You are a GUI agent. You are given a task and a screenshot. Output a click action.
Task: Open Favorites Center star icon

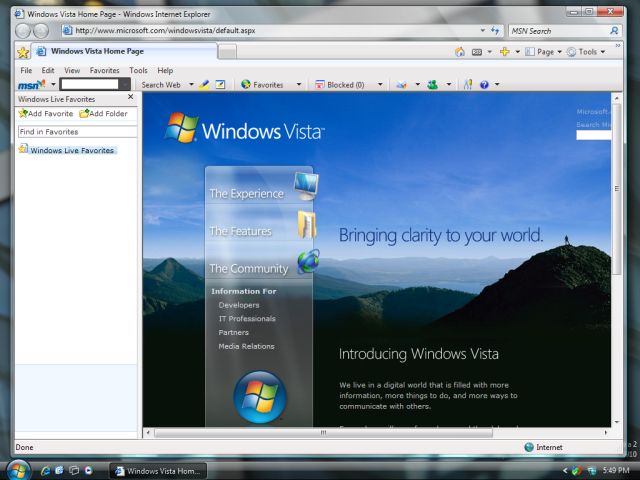pyautogui.click(x=23, y=52)
